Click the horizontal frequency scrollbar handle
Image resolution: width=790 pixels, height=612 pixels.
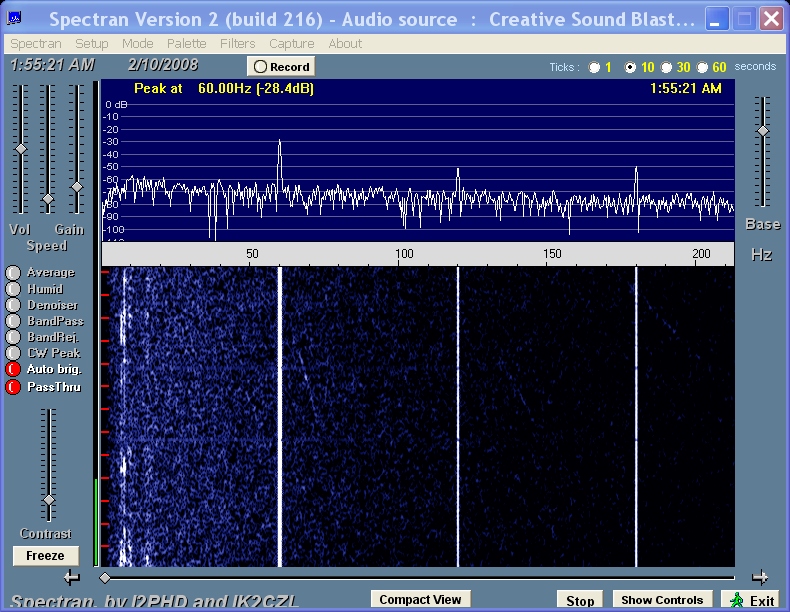coord(105,578)
